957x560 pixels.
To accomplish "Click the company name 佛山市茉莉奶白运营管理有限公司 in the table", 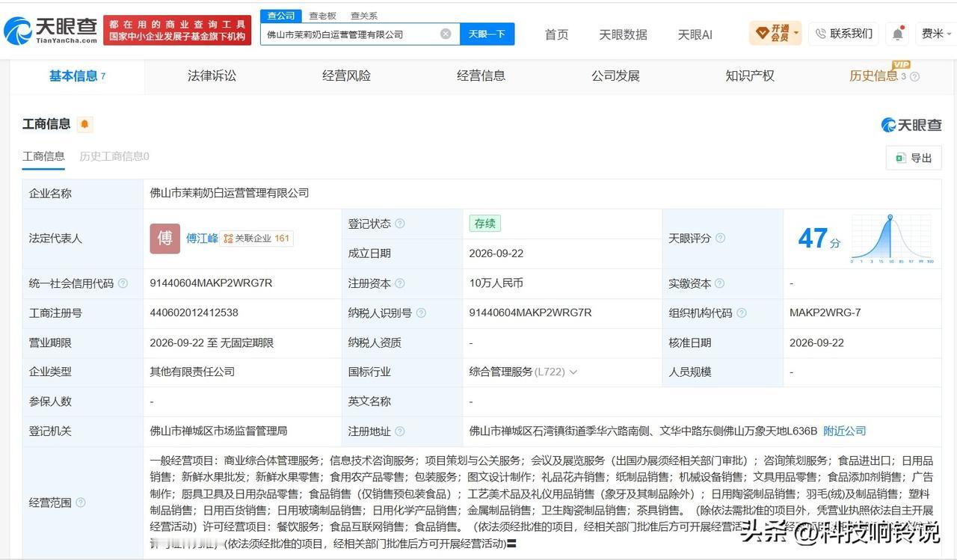I will (229, 193).
